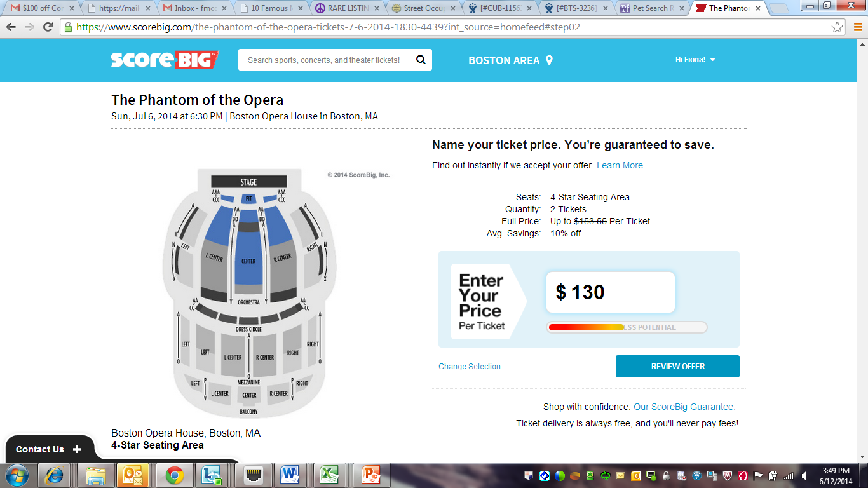Viewport: 868px width, 488px height.
Task: Click the Center orchestra section on map
Action: coord(248,254)
